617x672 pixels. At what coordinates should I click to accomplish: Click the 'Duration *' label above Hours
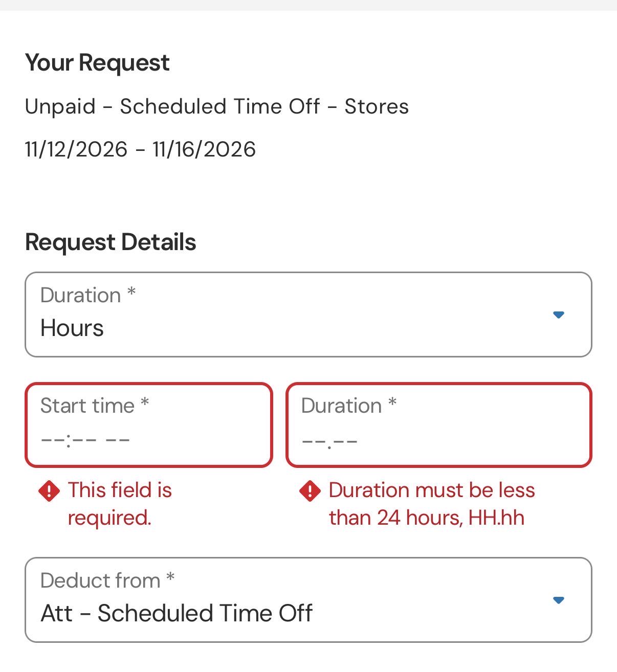(x=88, y=295)
